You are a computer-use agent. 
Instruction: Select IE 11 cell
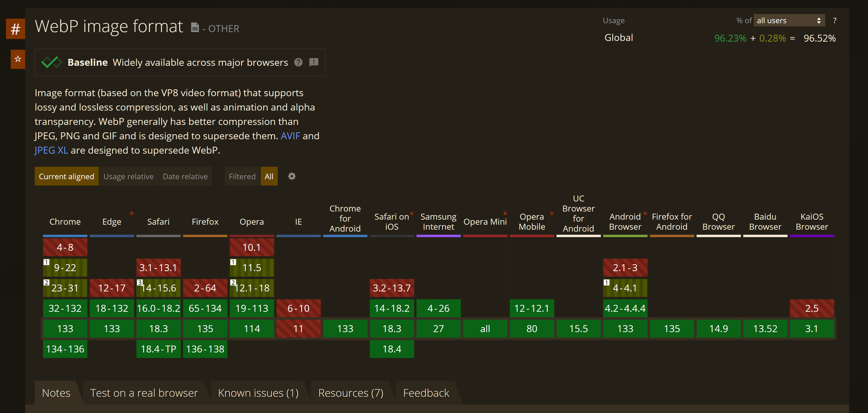[299, 329]
